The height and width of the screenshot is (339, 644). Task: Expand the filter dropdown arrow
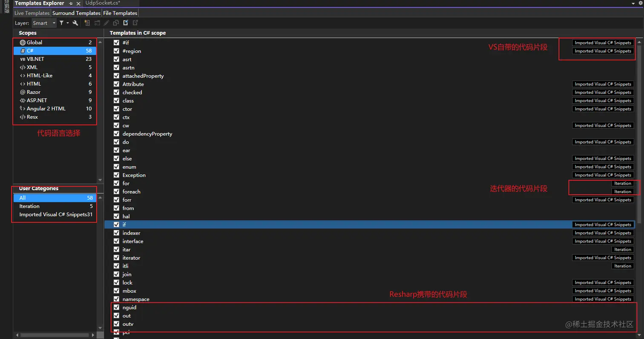(67, 23)
